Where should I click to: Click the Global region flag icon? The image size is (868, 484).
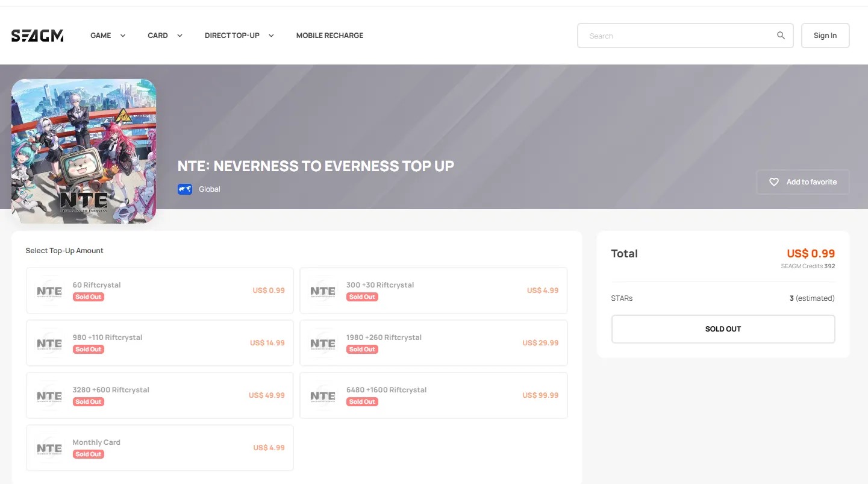185,189
